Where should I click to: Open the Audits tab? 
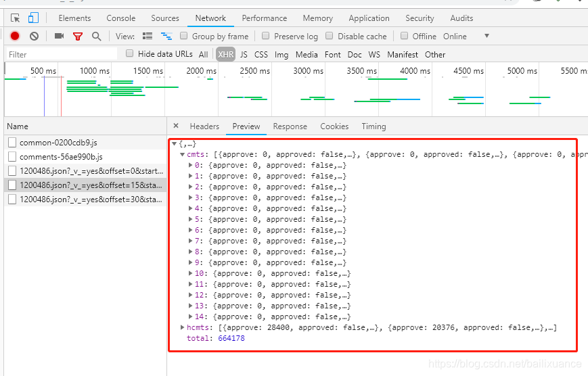pyautogui.click(x=461, y=18)
